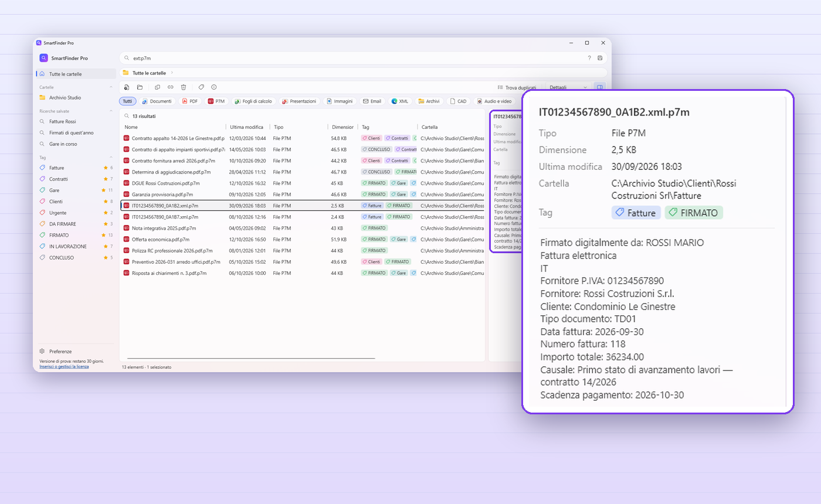821x504 pixels.
Task: Select the P7M filter chip
Action: (216, 101)
